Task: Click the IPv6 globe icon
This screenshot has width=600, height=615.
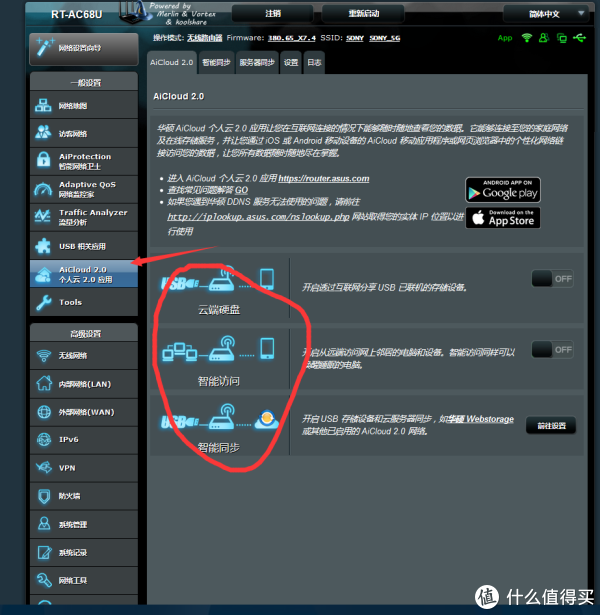Action: [44, 440]
